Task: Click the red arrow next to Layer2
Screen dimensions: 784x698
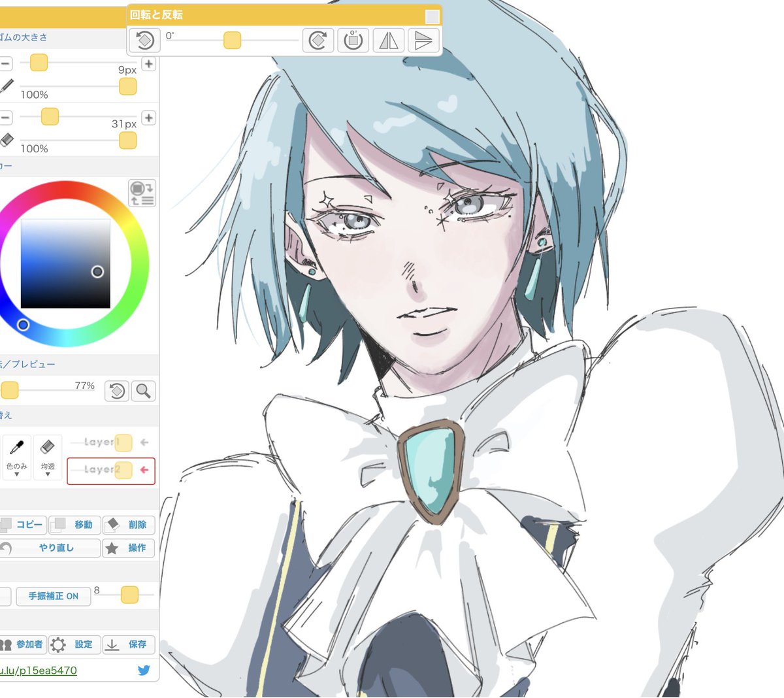Action: coord(144,470)
